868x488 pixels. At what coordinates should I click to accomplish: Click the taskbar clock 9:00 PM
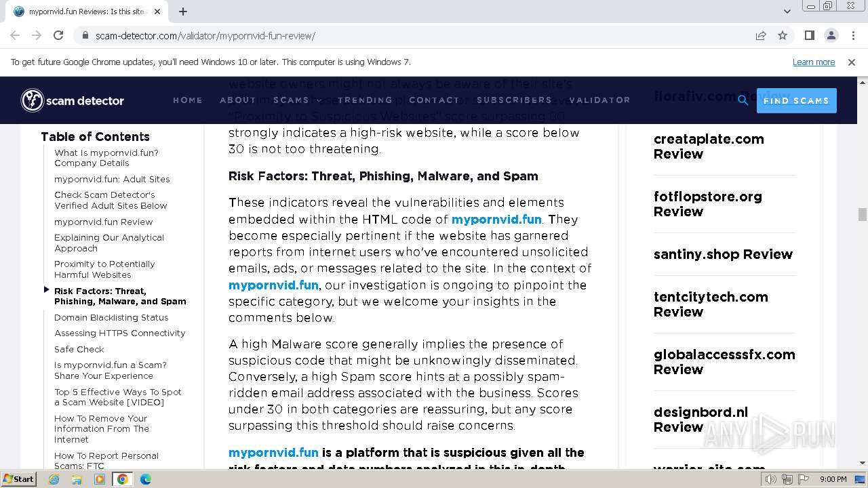coord(833,479)
